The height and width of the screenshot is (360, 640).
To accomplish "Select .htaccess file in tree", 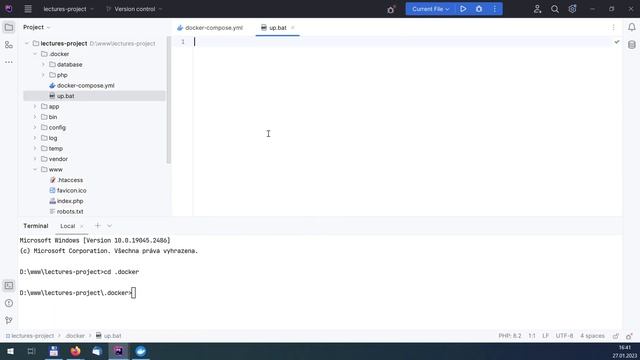I will tap(70, 180).
